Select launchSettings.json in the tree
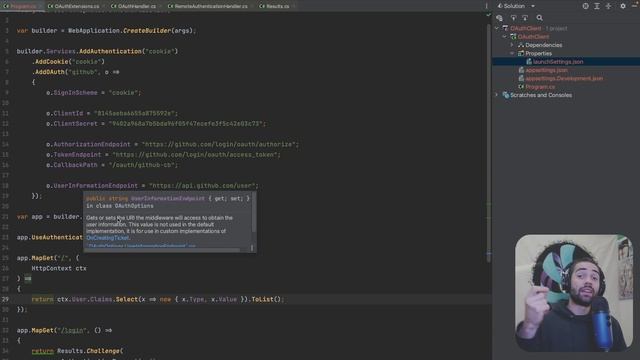 [558, 62]
